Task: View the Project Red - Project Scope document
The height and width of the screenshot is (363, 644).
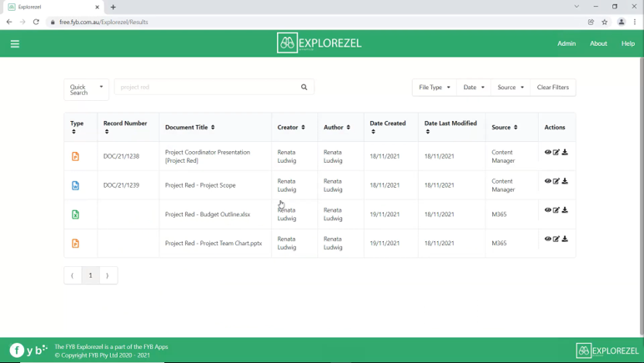Action: 547,181
